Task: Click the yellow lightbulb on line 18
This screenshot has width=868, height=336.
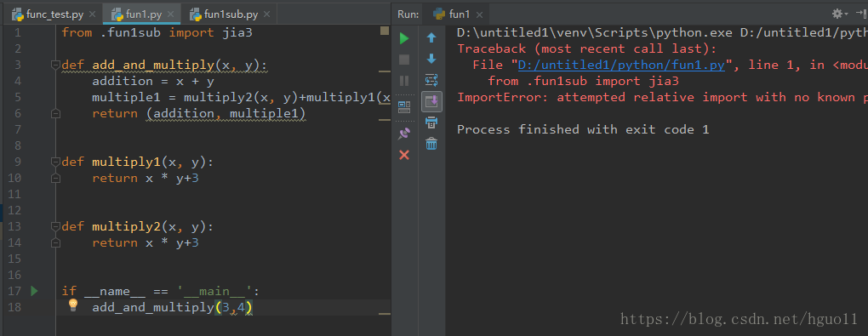Action: click(72, 305)
